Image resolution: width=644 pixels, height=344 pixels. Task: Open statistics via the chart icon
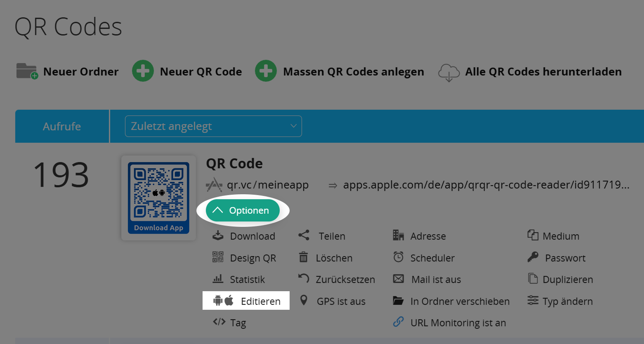tap(218, 279)
